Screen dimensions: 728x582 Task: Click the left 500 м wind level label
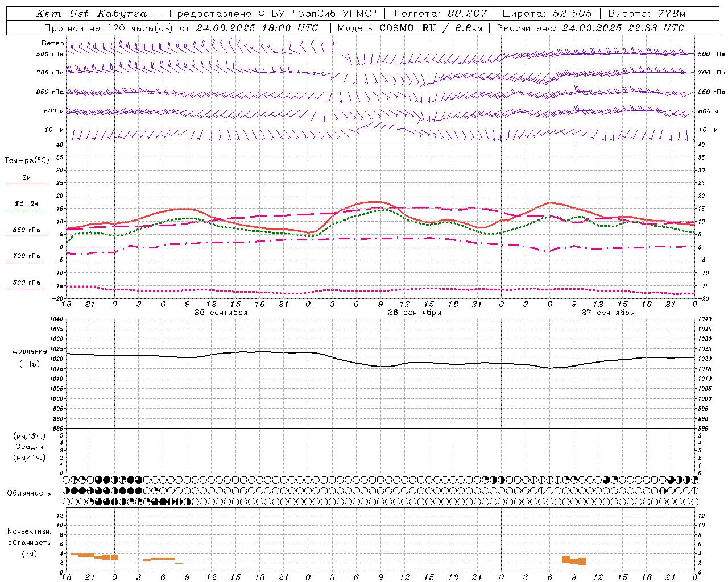coord(54,111)
